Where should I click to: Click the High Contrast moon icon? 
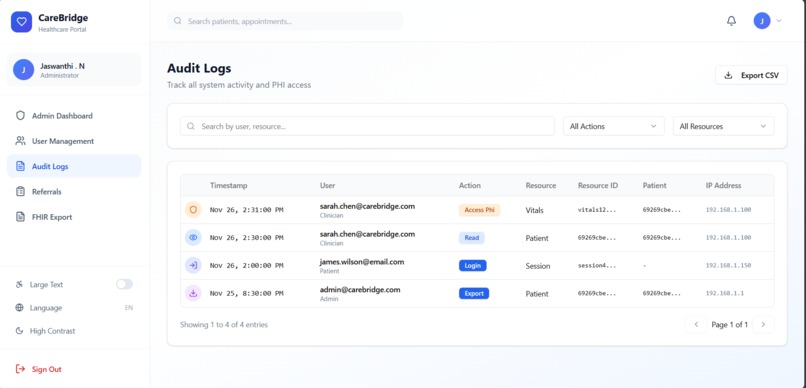[20, 331]
